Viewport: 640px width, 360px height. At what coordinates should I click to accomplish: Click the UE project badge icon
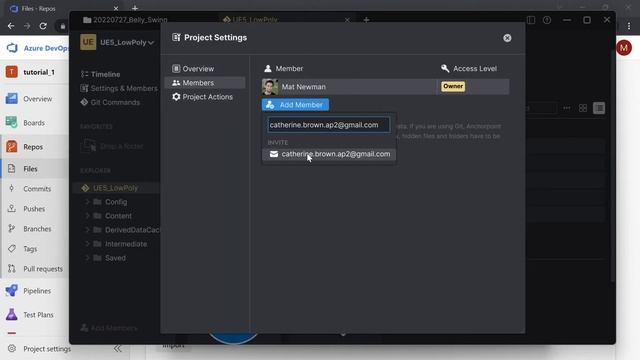(88, 42)
